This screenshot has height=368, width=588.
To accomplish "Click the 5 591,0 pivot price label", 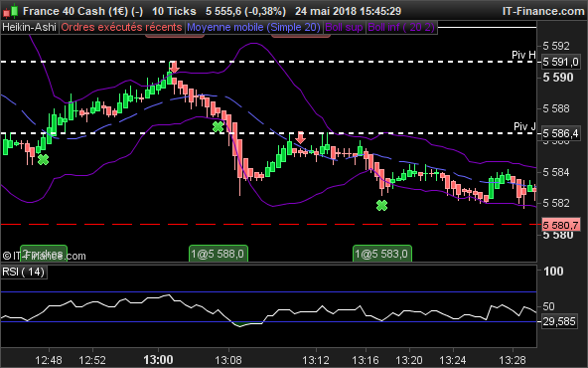I will point(560,62).
